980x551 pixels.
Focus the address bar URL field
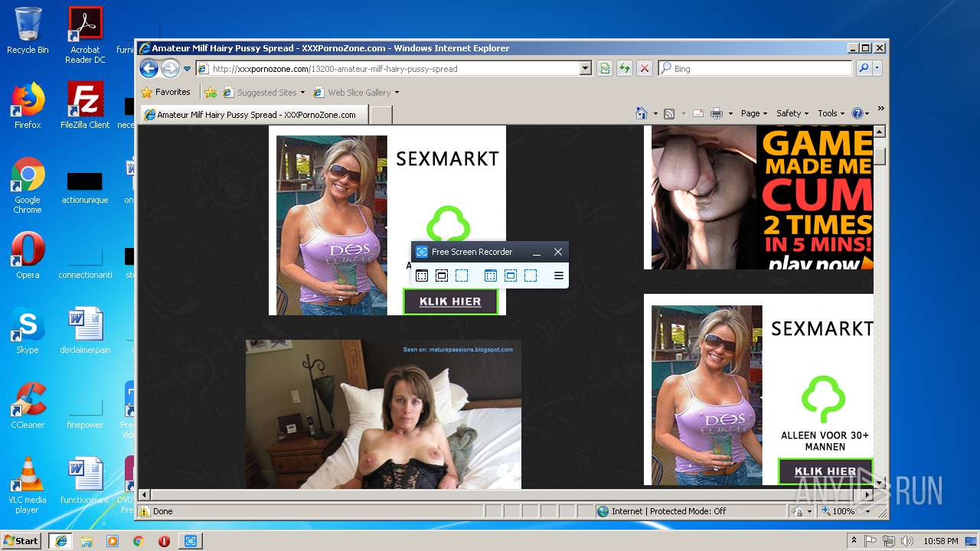[387, 69]
